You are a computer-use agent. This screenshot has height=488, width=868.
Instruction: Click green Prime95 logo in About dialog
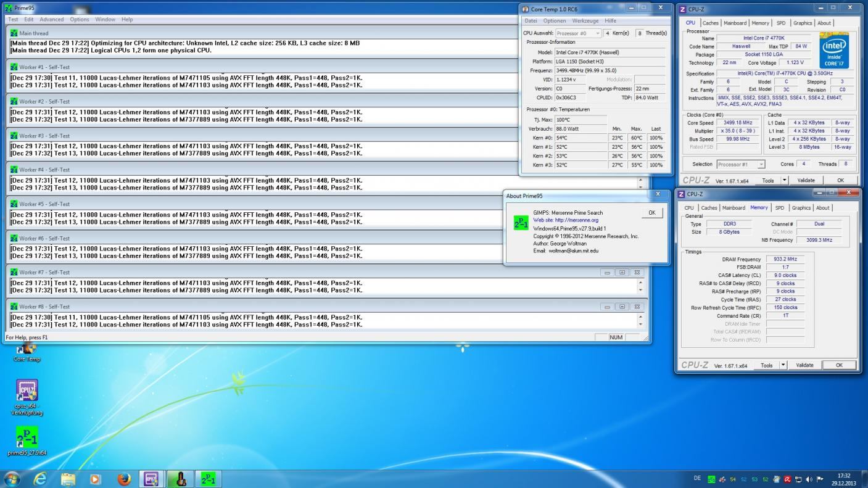point(521,223)
